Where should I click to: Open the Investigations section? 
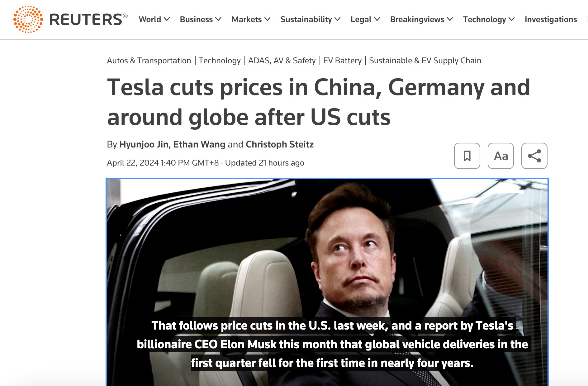[551, 19]
